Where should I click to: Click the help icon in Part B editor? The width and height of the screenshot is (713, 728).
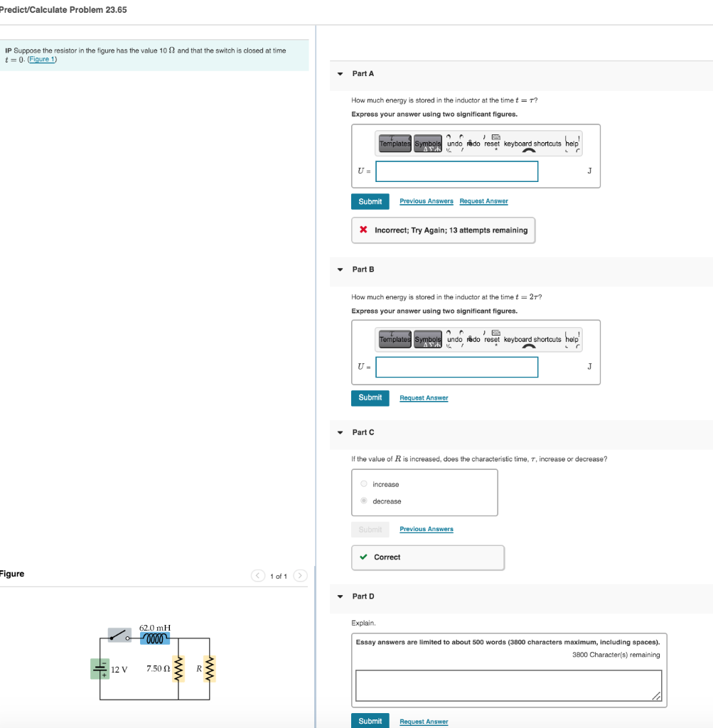572,339
